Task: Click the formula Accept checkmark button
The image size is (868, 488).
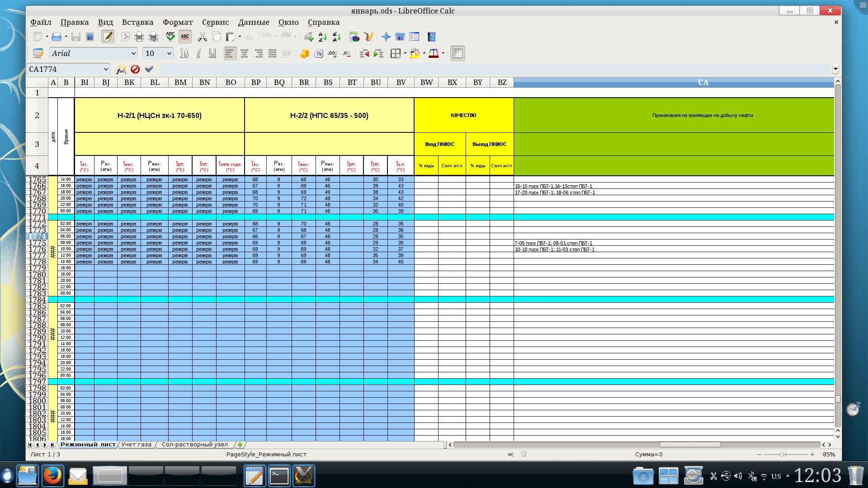Action: pos(149,70)
